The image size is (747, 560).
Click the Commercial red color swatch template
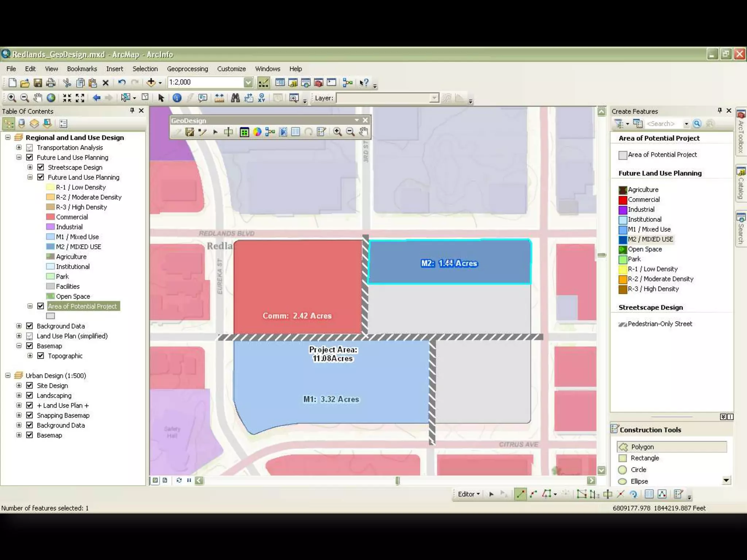pos(623,200)
